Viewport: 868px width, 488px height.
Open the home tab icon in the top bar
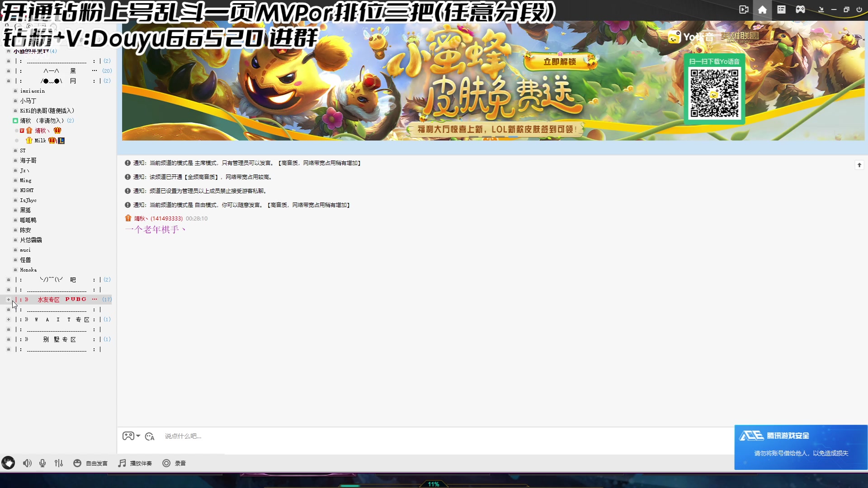coord(762,9)
